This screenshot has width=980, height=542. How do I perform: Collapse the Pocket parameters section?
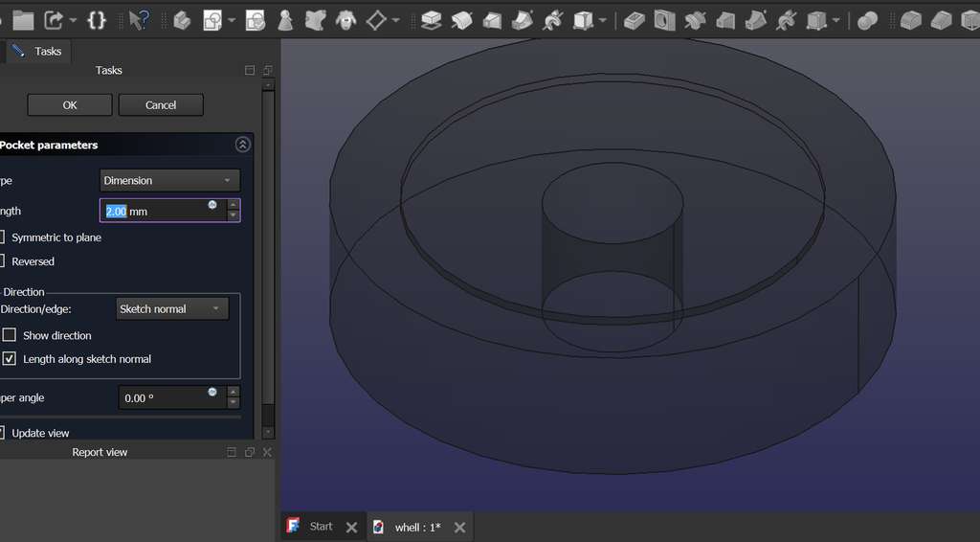click(x=242, y=145)
